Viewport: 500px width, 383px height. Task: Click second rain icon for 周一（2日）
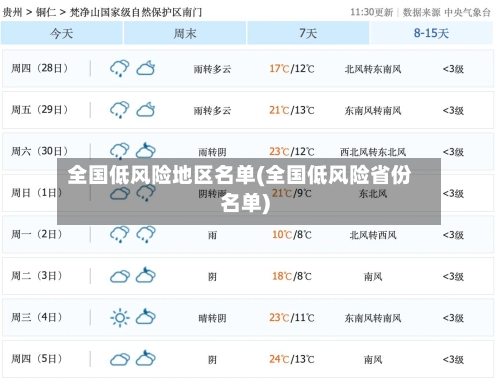146,234
